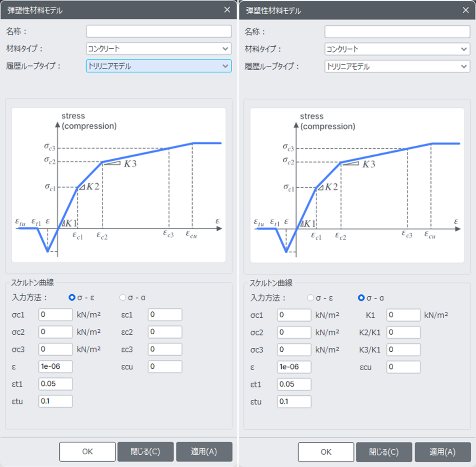Click the K2/K1 input field
The height and width of the screenshot is (467, 476).
403,332
